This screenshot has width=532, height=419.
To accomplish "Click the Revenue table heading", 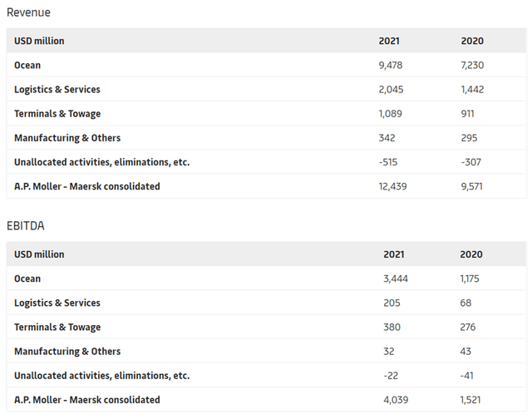I will click(28, 12).
